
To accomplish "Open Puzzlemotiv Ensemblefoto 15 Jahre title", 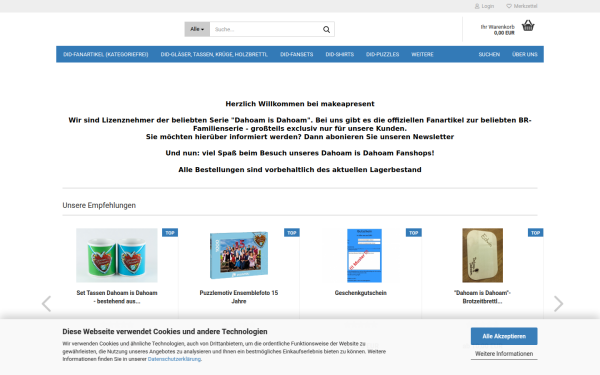I will tap(239, 297).
